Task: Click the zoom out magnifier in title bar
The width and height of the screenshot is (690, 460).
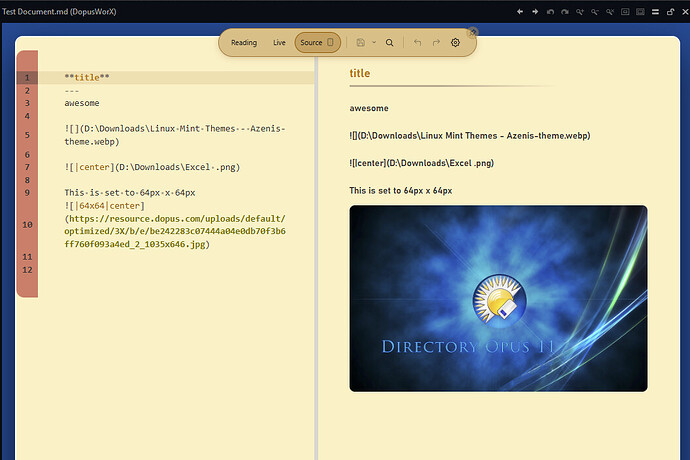Action: [595, 12]
